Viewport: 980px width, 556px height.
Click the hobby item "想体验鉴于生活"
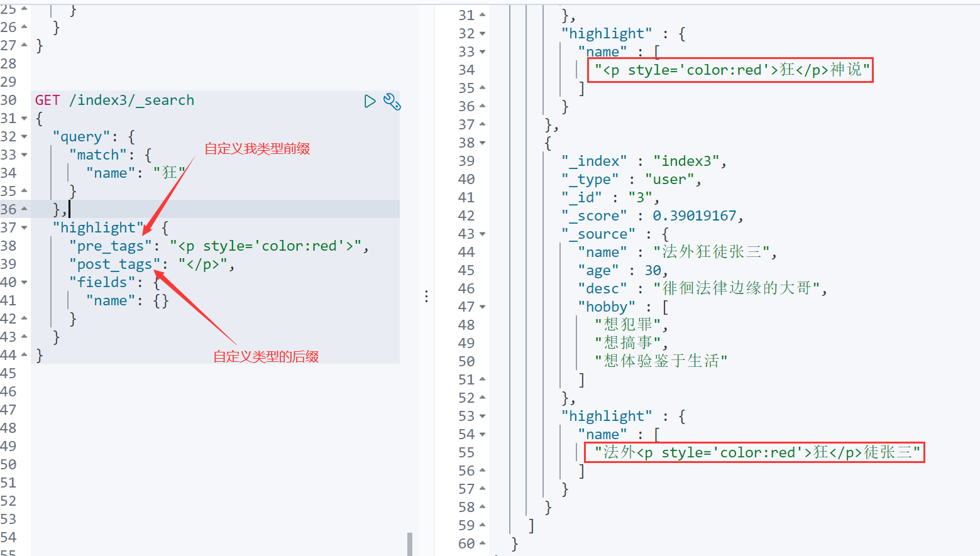[x=661, y=361]
